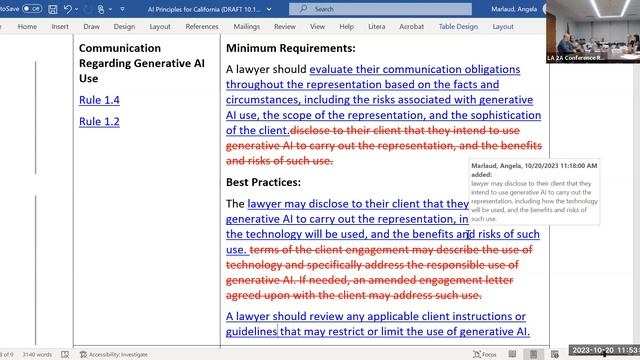640x360 pixels.
Task: Switch to Web Layout view icon
Action: click(x=555, y=354)
